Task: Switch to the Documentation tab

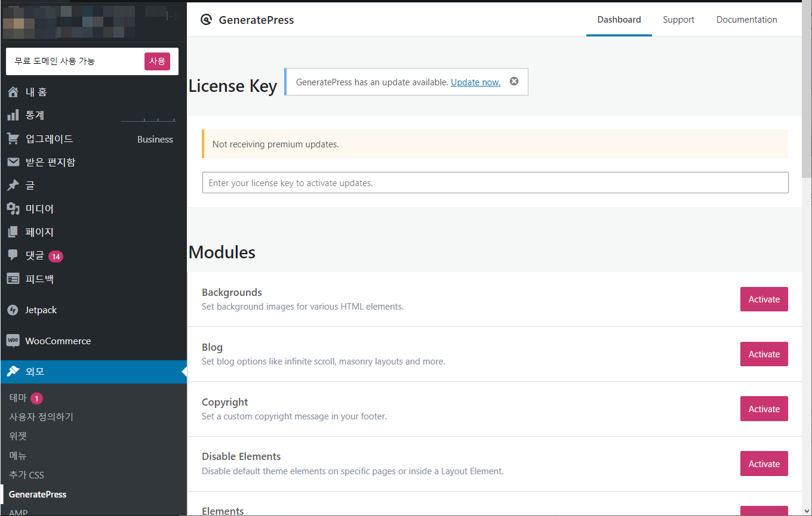Action: 747,20
